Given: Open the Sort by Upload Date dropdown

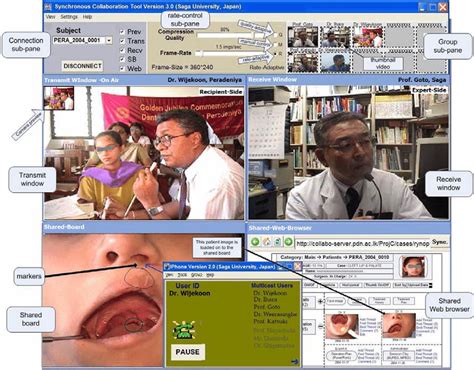Looking at the screenshot, I should [x=413, y=285].
